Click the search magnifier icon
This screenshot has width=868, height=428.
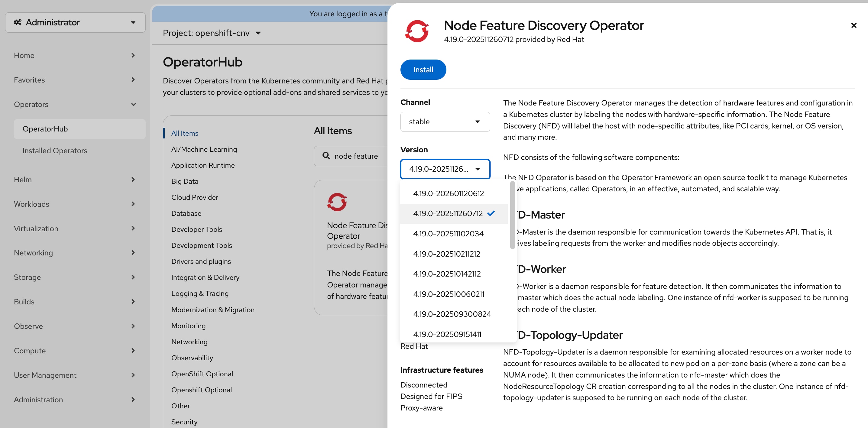point(326,156)
